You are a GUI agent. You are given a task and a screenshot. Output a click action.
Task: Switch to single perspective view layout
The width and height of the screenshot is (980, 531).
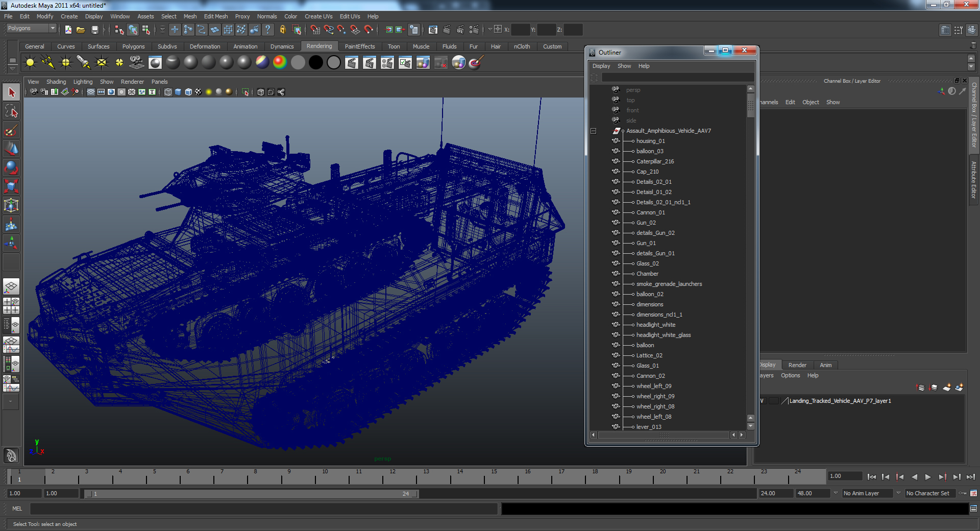tap(11, 286)
